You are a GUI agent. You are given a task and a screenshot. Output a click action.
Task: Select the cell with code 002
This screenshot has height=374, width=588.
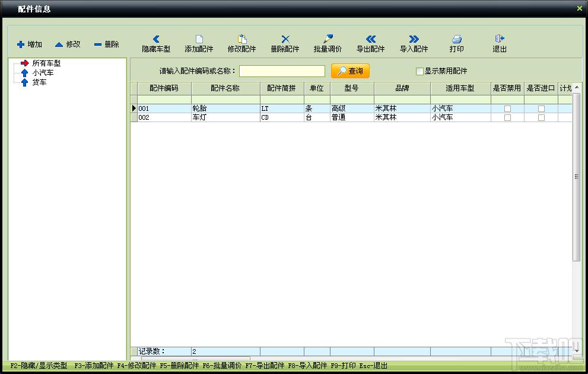pyautogui.click(x=164, y=118)
